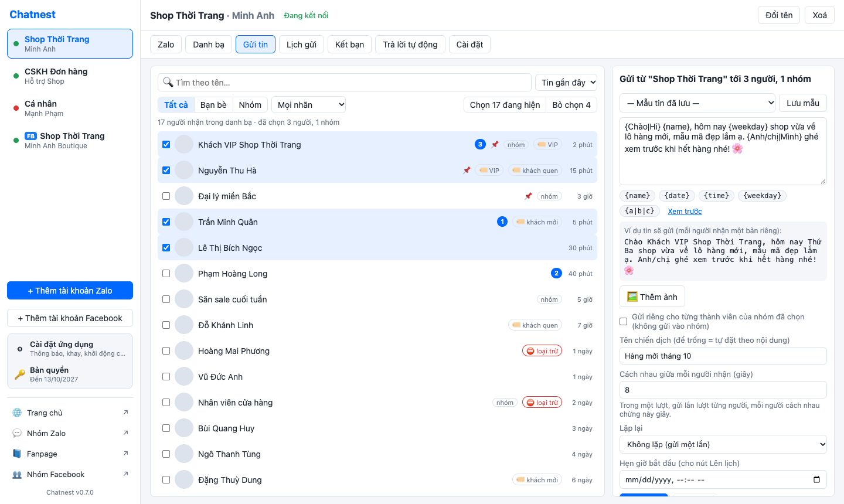
Task: Open the Tin gần đây sort dropdown
Action: click(x=566, y=83)
